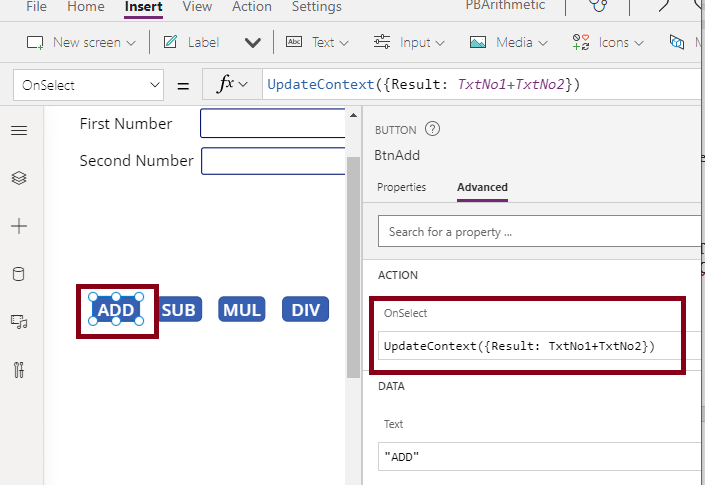The height and width of the screenshot is (485, 705).
Task: Open the OnSelect property dropdown
Action: click(x=89, y=85)
